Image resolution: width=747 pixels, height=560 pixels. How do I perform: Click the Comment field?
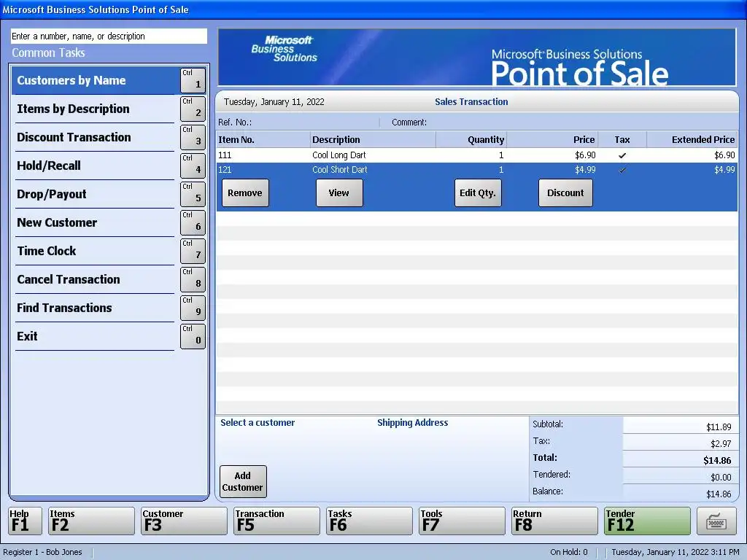tap(562, 122)
